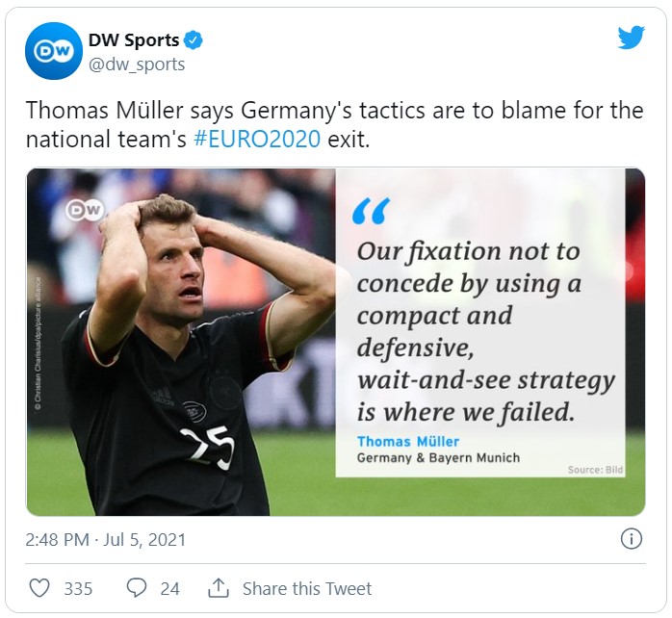Image resolution: width=672 pixels, height=618 pixels.
Task: Click the DW Sports profile avatar
Action: pos(54,51)
